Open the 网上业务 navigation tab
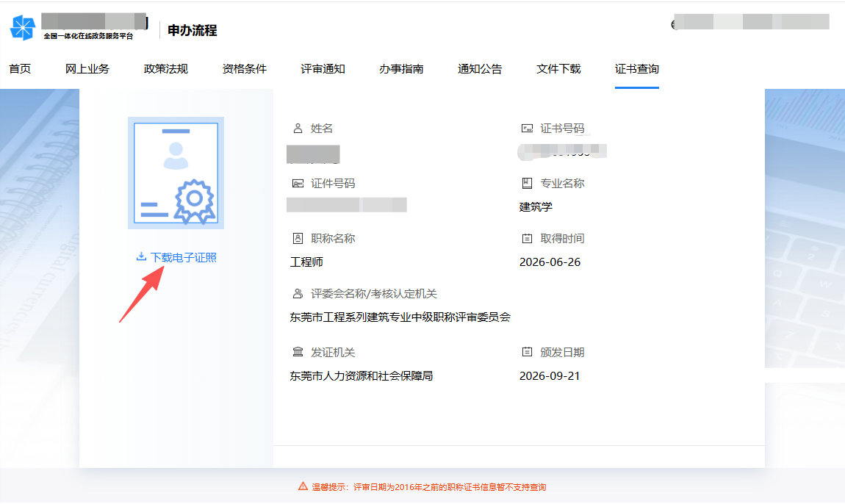 click(87, 69)
